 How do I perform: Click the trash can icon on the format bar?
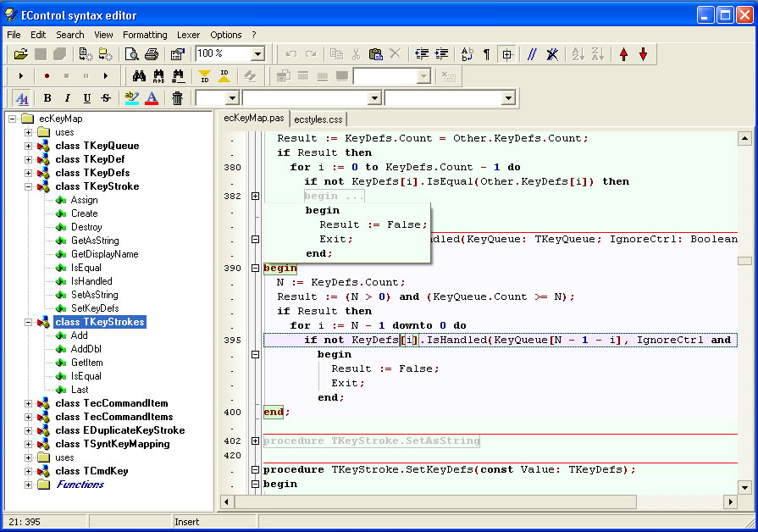176,99
